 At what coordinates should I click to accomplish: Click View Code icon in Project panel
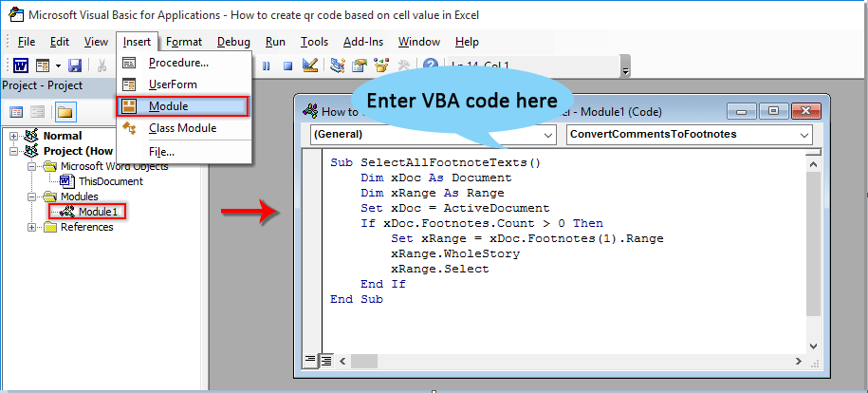click(14, 112)
